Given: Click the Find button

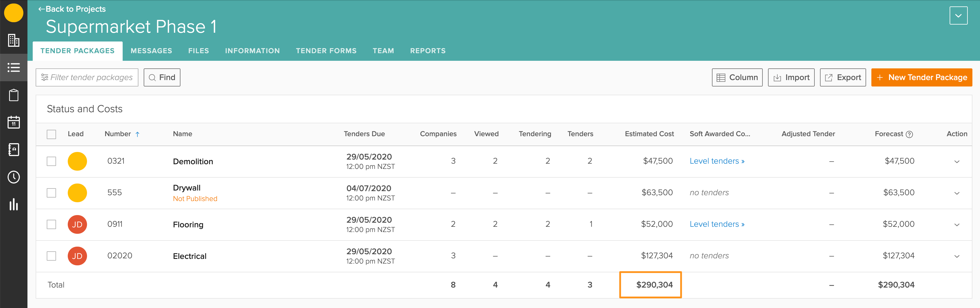Looking at the screenshot, I should click(x=162, y=77).
